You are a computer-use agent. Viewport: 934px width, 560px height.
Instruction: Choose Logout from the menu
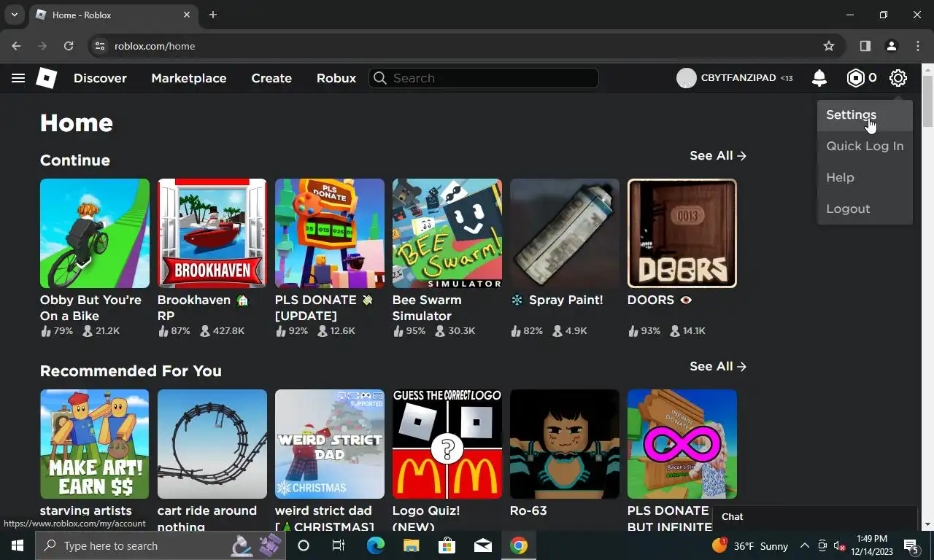(865, 209)
